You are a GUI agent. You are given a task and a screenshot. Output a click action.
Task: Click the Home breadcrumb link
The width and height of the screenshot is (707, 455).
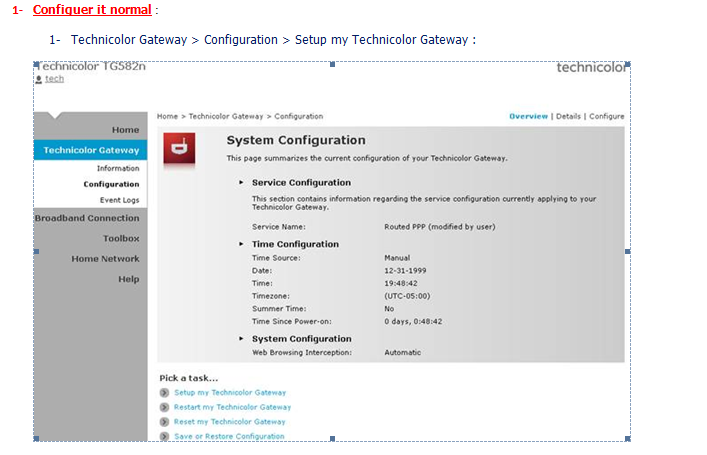(167, 116)
